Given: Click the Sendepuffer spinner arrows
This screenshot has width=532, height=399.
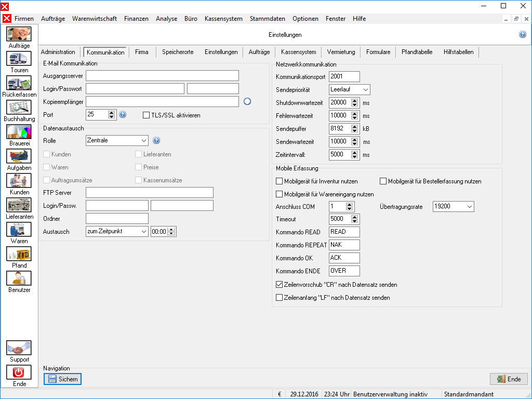Looking at the screenshot, I should tap(354, 129).
